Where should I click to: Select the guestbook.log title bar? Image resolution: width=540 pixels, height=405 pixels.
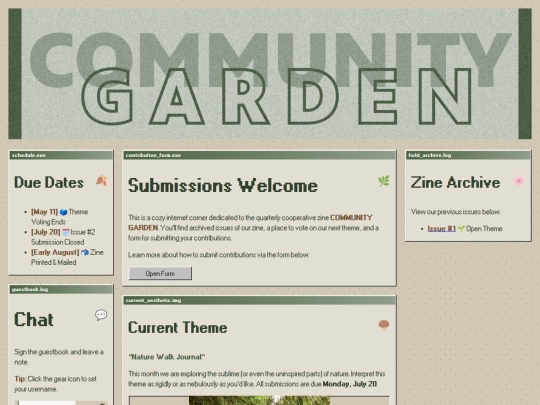coord(61,289)
